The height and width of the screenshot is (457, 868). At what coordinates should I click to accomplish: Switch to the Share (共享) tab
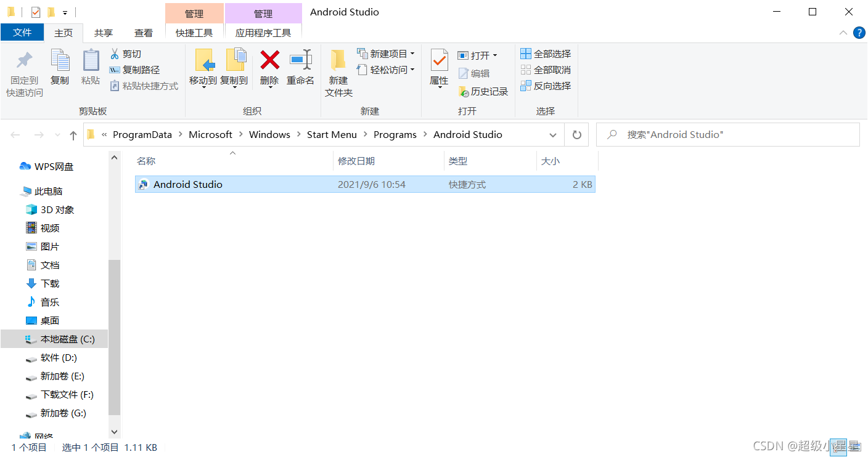click(104, 33)
